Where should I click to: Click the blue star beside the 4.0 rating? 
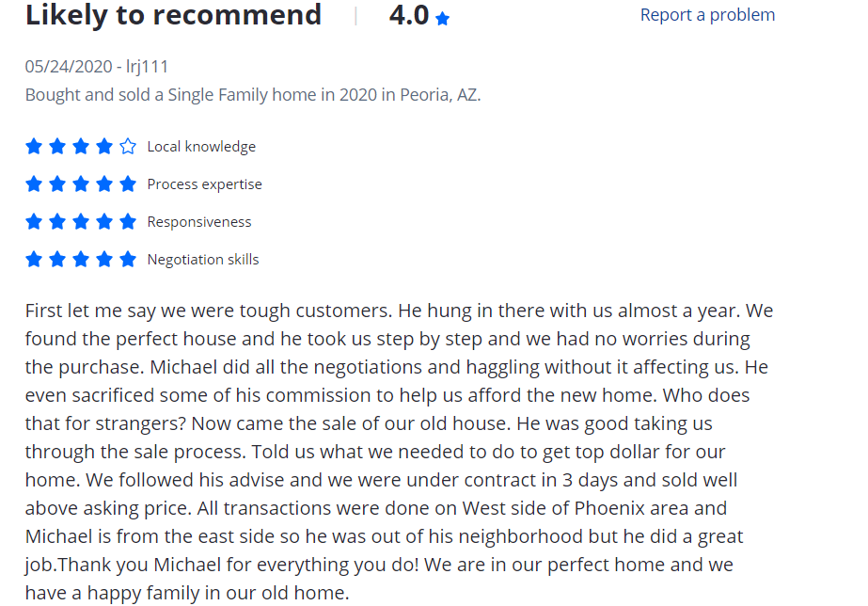click(x=442, y=19)
